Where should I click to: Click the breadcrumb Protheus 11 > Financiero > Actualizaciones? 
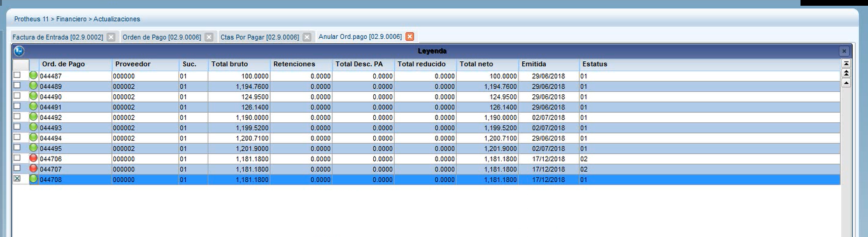77,19
